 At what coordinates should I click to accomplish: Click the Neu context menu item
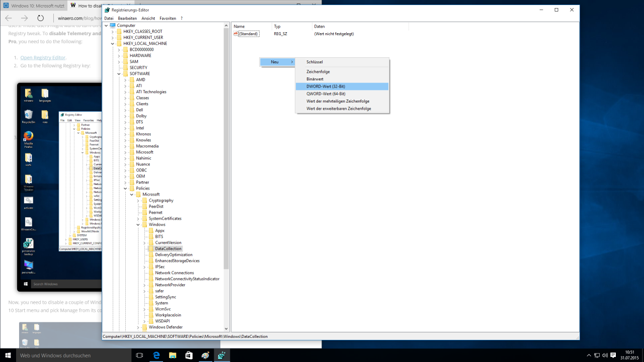pyautogui.click(x=277, y=62)
